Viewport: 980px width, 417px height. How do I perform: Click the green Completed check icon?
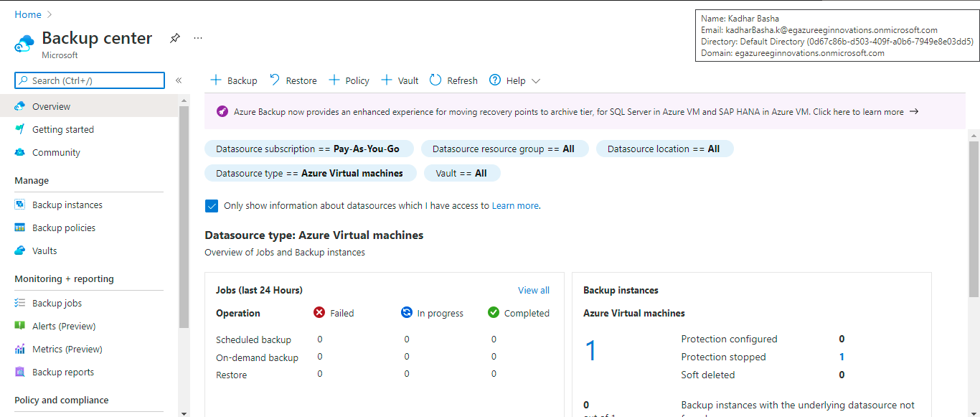point(494,312)
